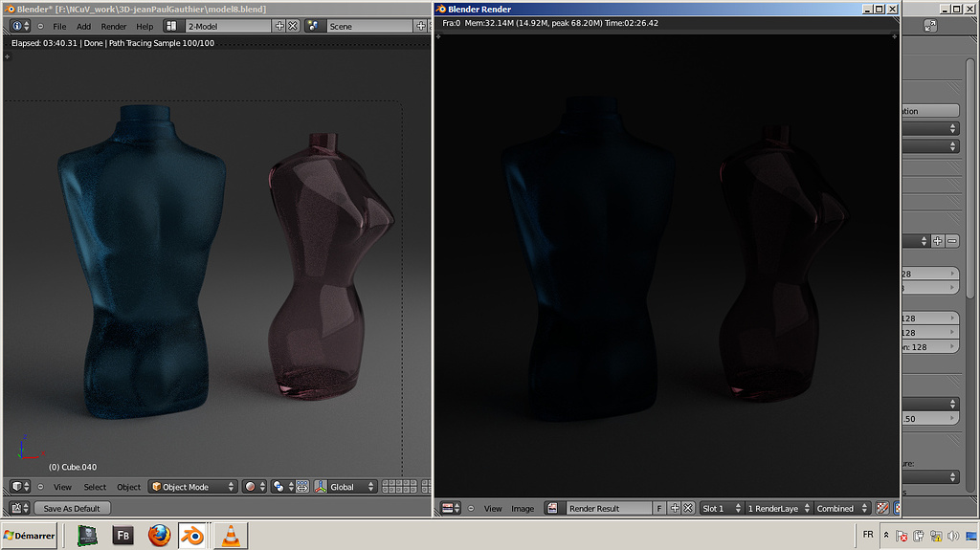Collapse 3D viewport header menus
The image size is (980, 550).
coord(40,487)
